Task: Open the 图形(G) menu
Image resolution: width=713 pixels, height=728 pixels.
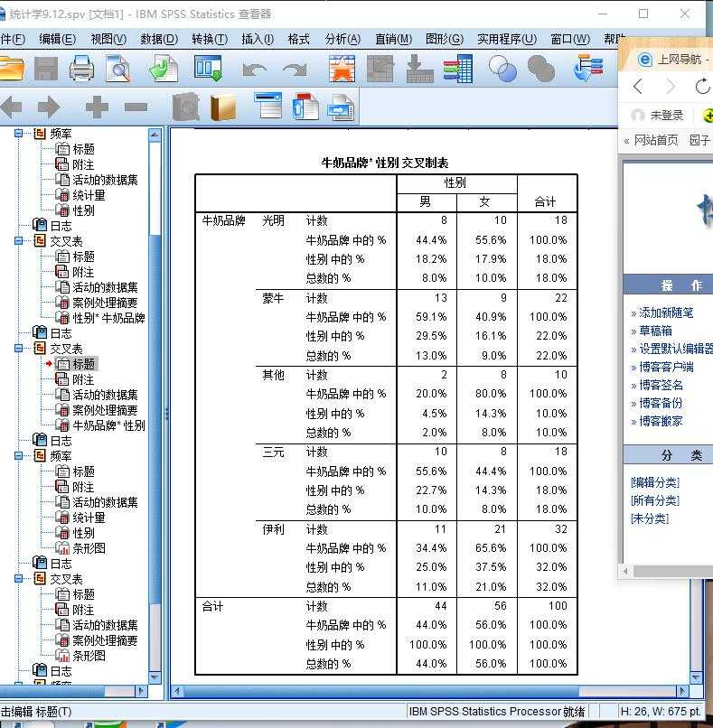Action: pyautogui.click(x=444, y=39)
